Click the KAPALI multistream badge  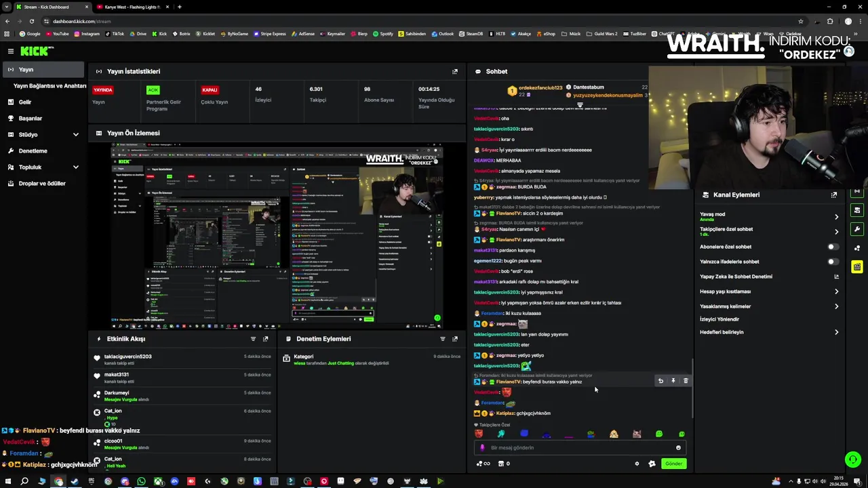[210, 89]
